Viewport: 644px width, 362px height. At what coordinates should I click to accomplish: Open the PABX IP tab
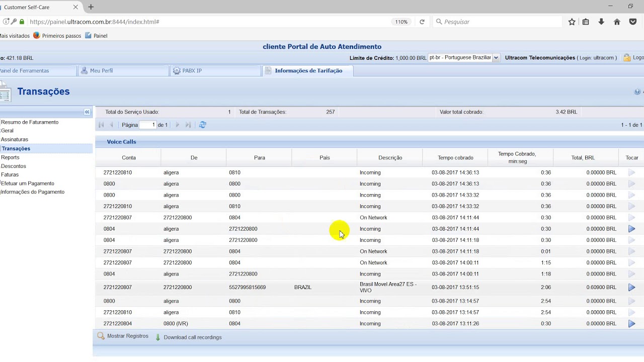(215, 71)
